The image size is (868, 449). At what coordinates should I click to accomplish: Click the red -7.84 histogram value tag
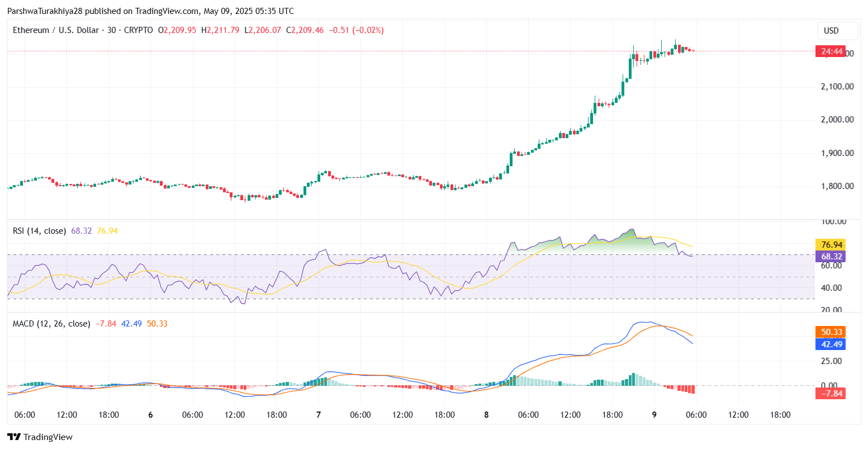[830, 394]
